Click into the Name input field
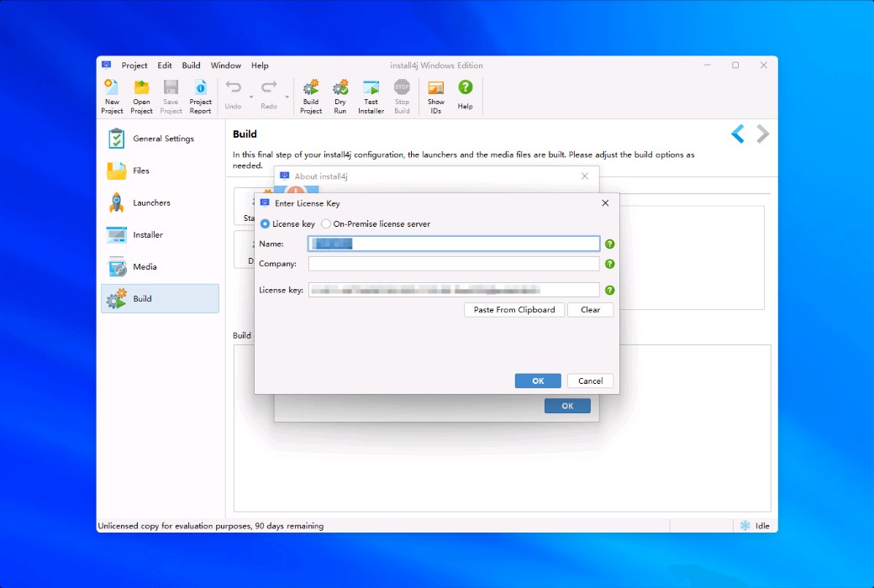874x588 pixels. click(455, 244)
